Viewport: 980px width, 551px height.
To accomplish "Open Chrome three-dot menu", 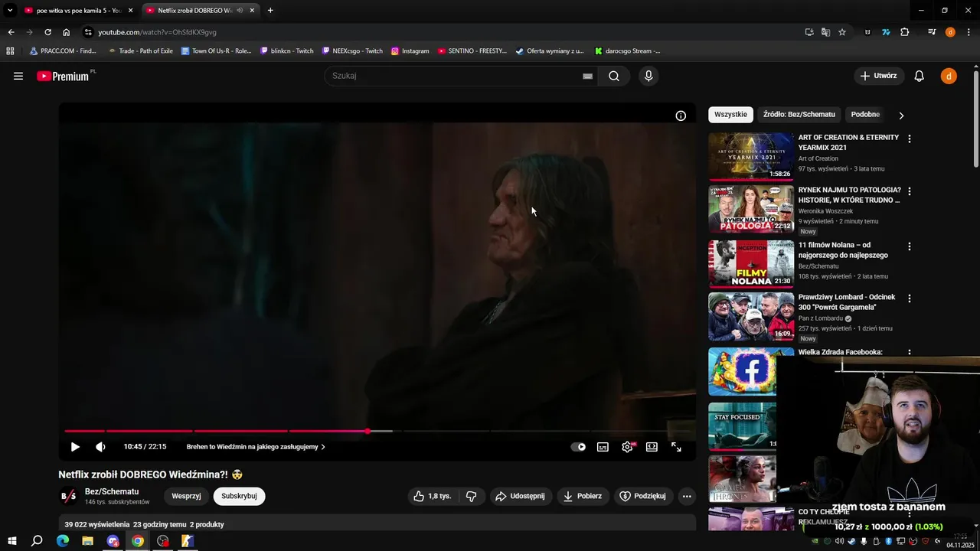I will click(x=968, y=32).
